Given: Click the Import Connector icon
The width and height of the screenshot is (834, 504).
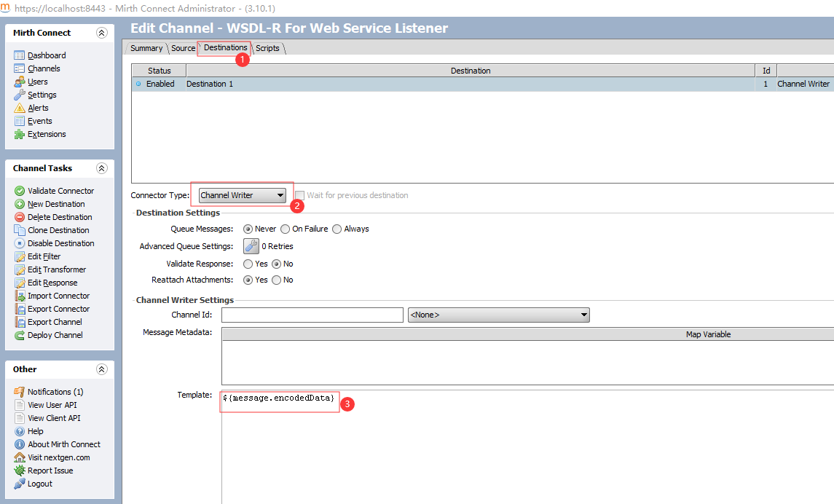Looking at the screenshot, I should tap(19, 296).
